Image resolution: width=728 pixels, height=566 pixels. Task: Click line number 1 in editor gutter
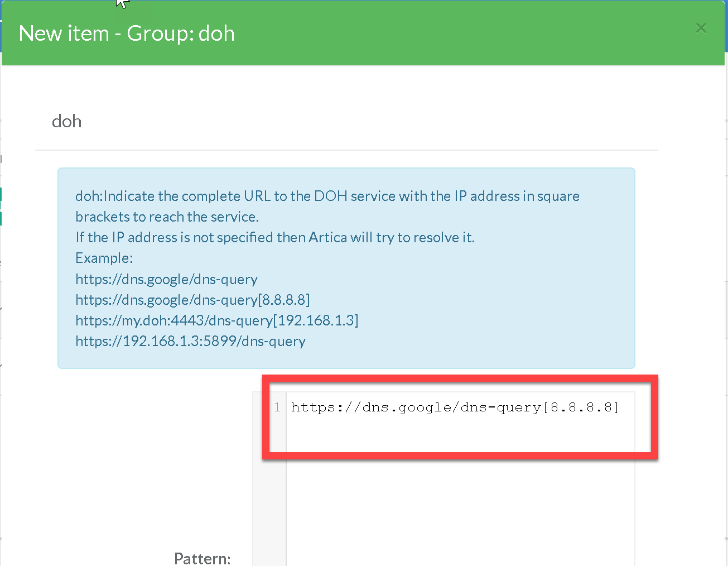point(277,407)
